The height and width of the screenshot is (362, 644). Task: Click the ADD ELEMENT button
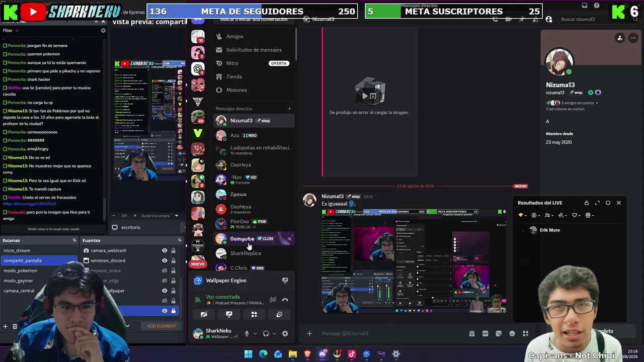point(162,326)
